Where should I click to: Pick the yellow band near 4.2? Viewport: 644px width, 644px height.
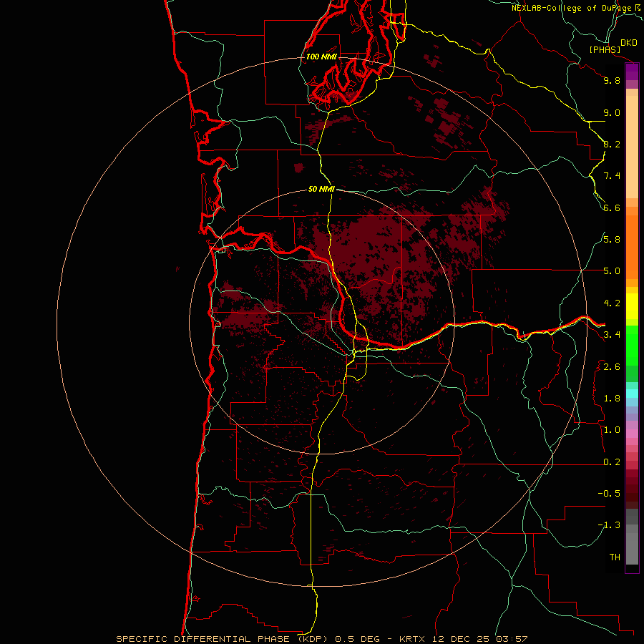pos(632,306)
